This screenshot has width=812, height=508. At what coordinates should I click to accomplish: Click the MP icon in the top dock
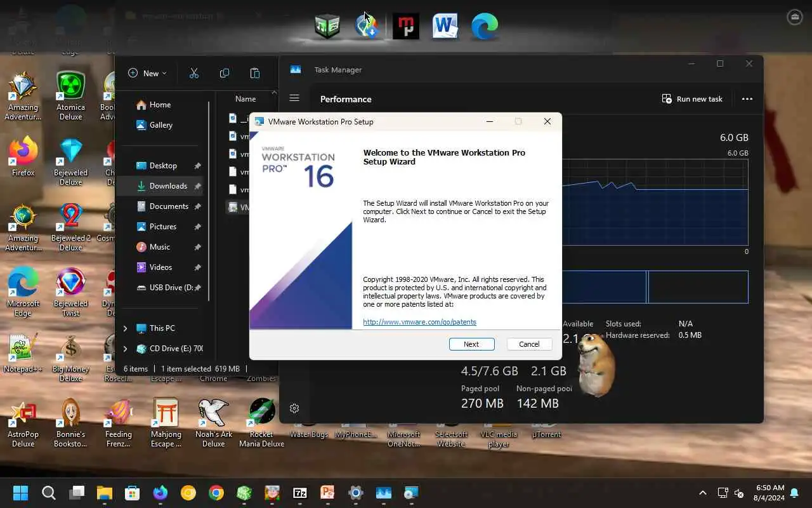(406, 26)
